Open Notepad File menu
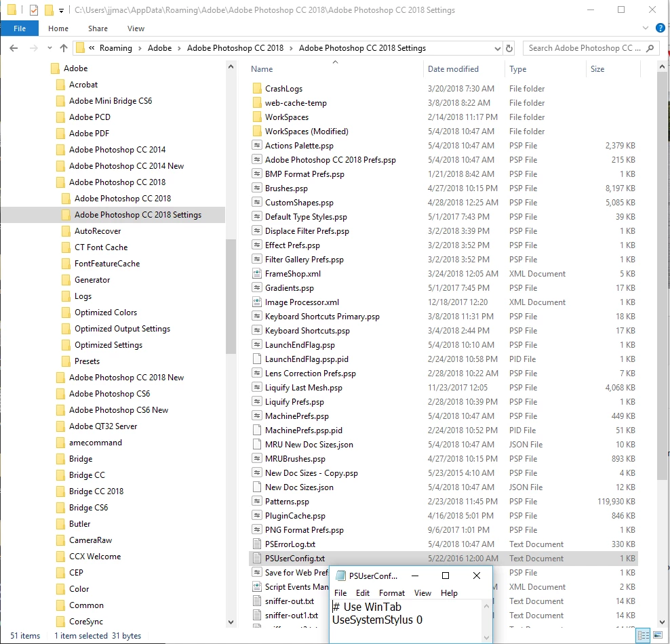This screenshot has height=644, width=670. [x=340, y=593]
